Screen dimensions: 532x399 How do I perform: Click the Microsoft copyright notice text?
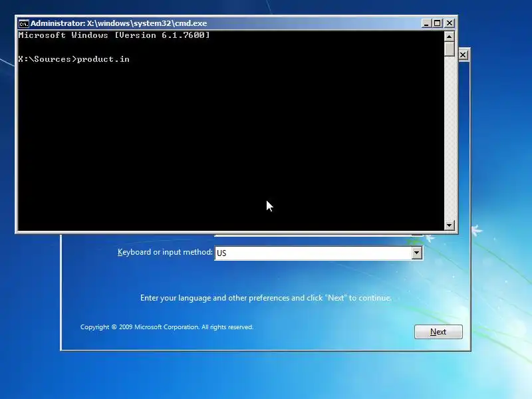[167, 327]
